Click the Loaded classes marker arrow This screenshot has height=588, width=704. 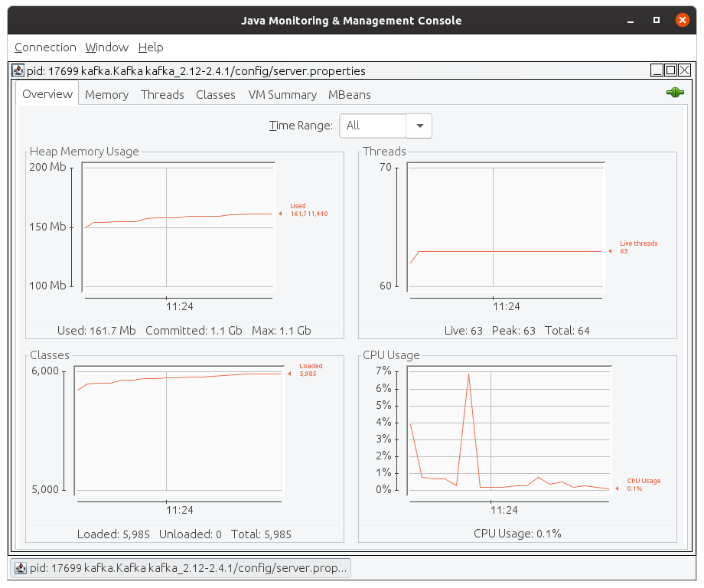[x=288, y=373]
